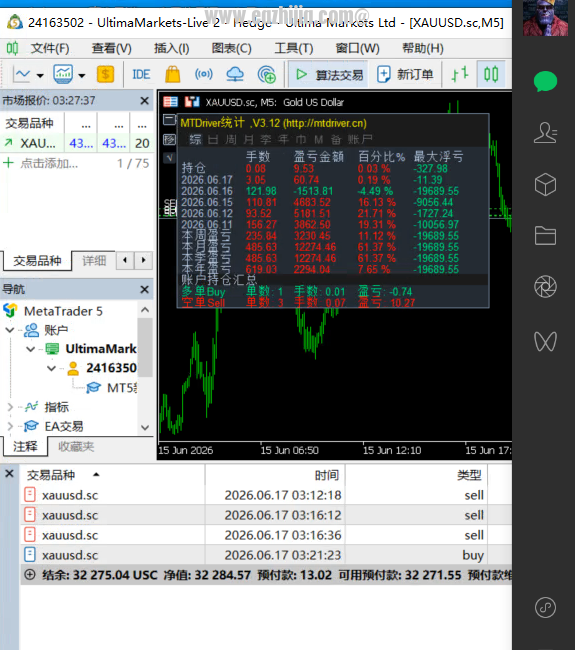
Task: Close the bottom toolbox panel
Action: click(10, 474)
